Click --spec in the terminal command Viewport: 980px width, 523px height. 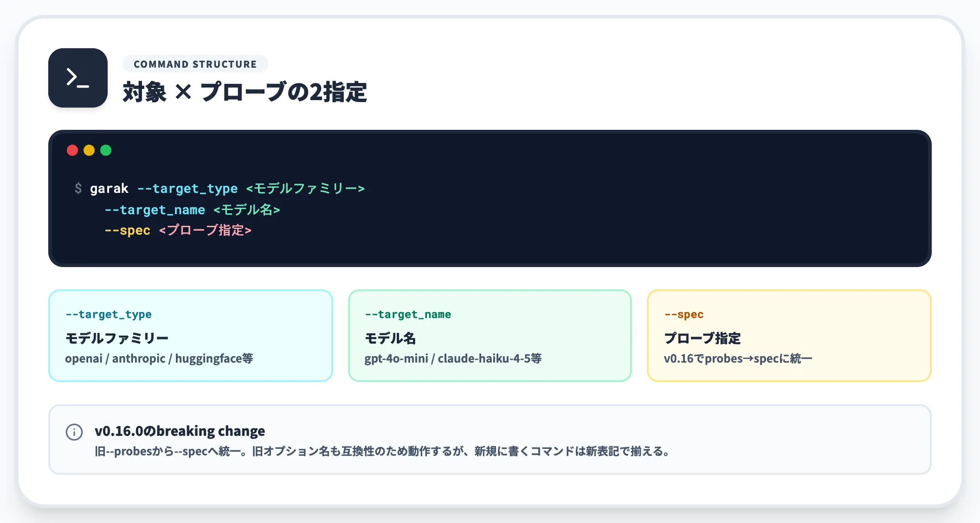[127, 230]
